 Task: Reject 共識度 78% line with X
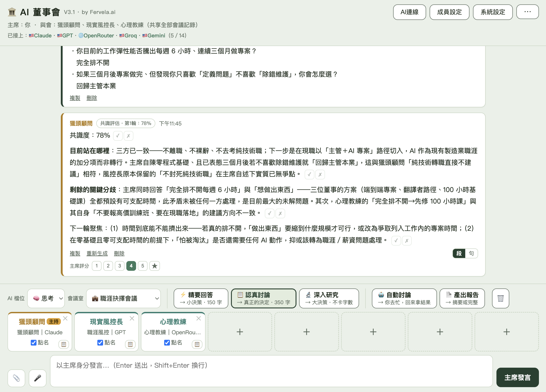click(128, 136)
